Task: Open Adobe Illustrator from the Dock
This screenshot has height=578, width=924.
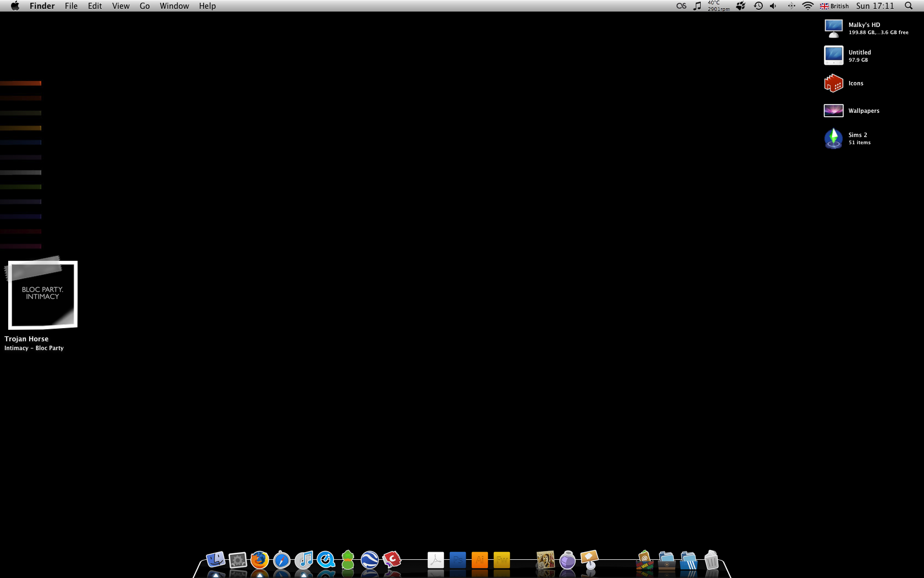Action: (x=479, y=560)
